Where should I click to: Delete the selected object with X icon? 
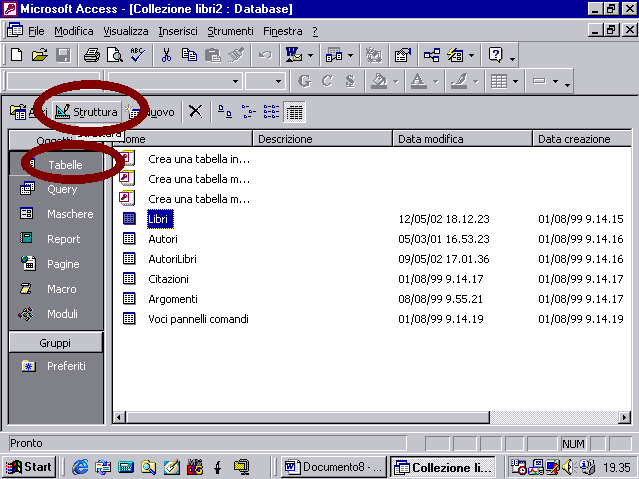(196, 111)
